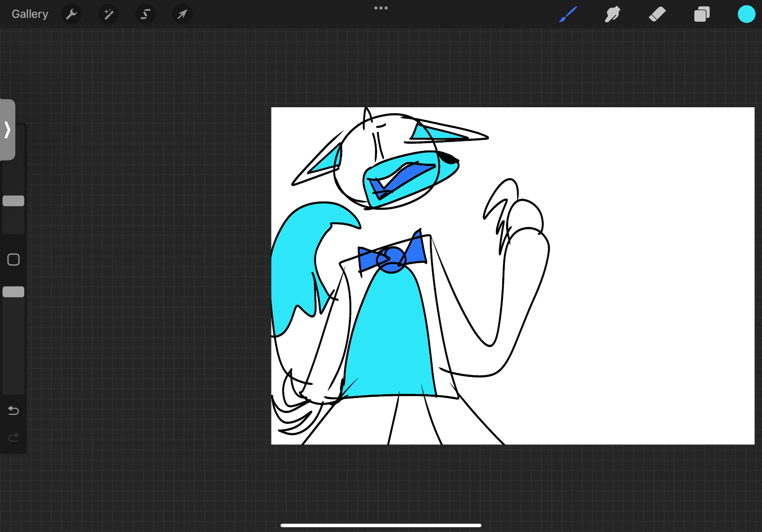The height and width of the screenshot is (532, 762).
Task: Click the brush opacity slider handle
Action: [x=13, y=292]
